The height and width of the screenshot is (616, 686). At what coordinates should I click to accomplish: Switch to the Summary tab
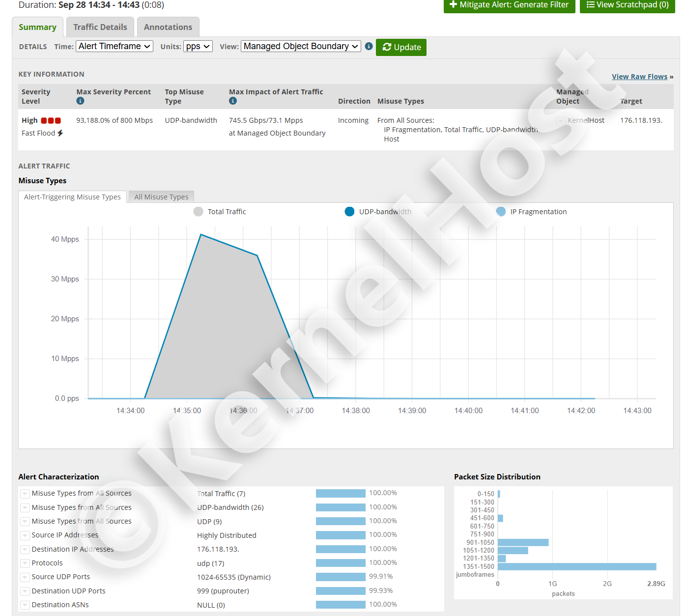point(37,27)
